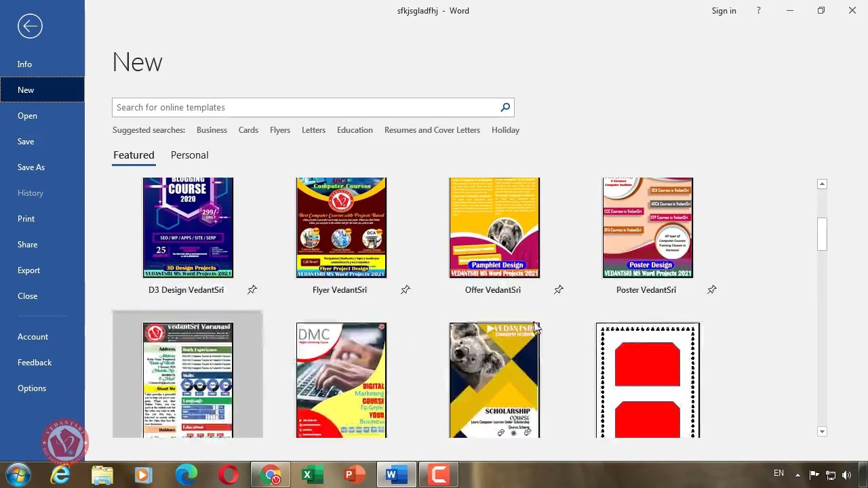
Task: Open Camtasia recorder icon on taskbar
Action: point(438,474)
